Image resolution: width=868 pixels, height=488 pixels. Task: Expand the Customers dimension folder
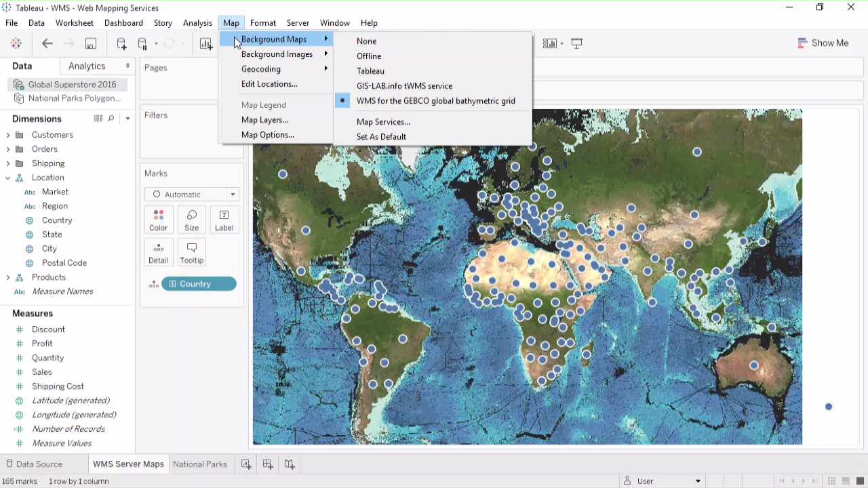[x=8, y=135]
